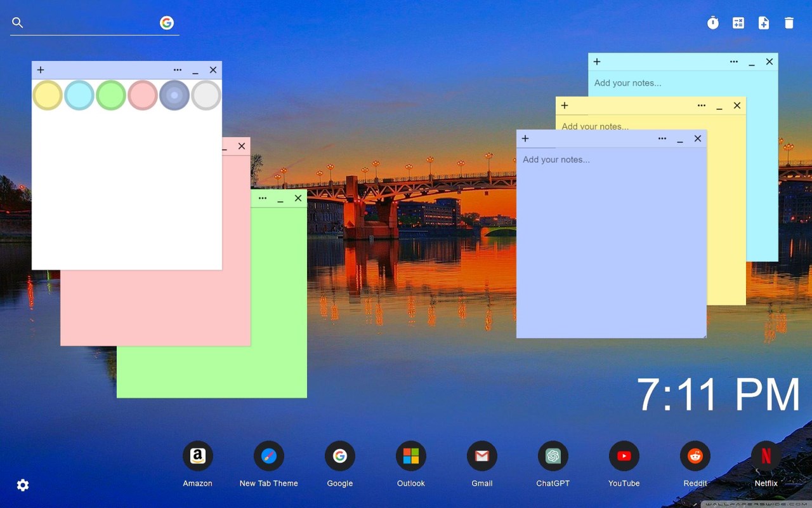Click into the purple note's text area
Screen dimensions: 812x508
[x=612, y=243]
